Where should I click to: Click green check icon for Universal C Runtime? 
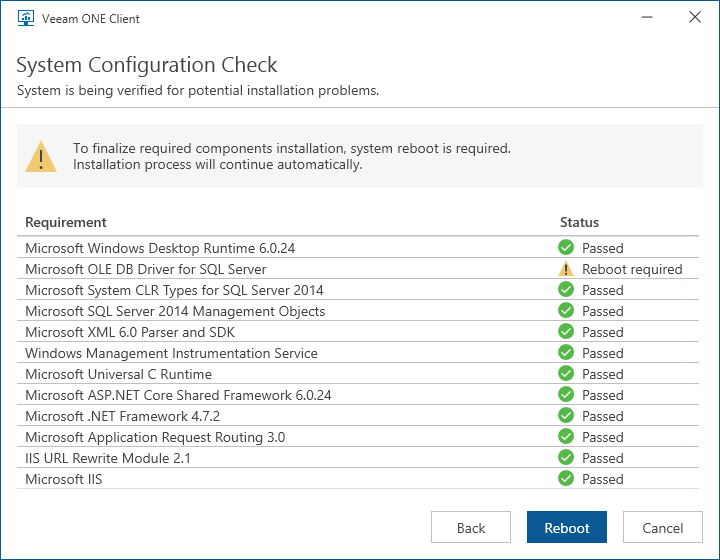tap(566, 374)
